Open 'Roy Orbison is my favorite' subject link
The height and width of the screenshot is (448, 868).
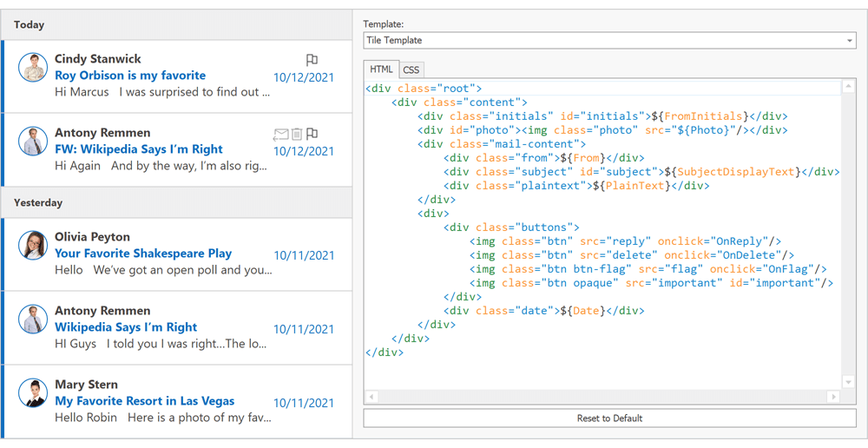(x=130, y=76)
